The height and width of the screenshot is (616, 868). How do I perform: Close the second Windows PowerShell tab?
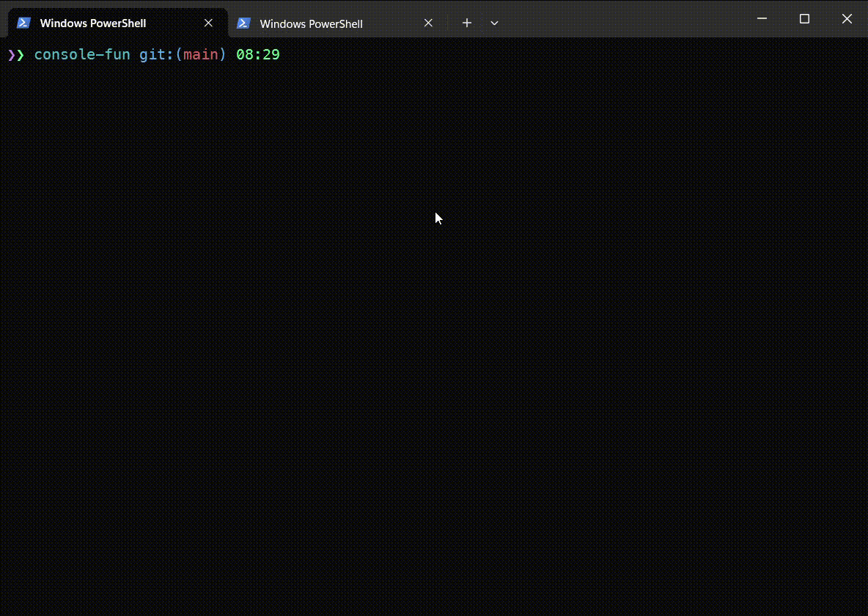pos(428,23)
